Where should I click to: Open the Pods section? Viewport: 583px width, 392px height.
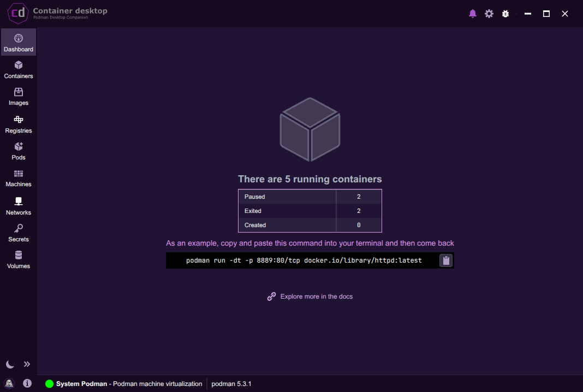18,151
